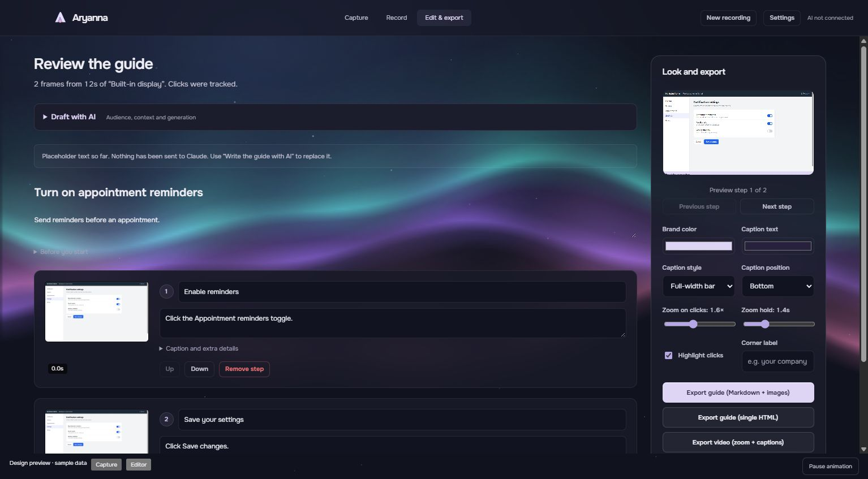The width and height of the screenshot is (868, 479).
Task: Click the Capture design preview button
Action: [x=106, y=465]
